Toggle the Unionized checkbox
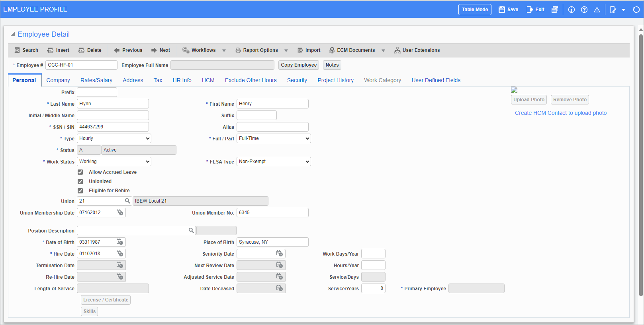Screen dimensions: 644x325 pos(80,181)
